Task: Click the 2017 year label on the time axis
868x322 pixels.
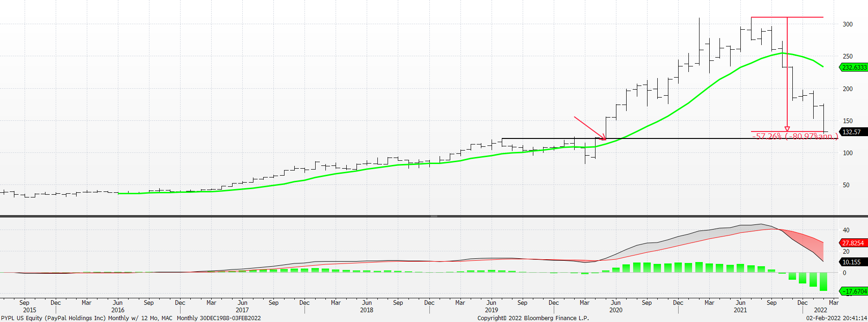Action: click(242, 310)
